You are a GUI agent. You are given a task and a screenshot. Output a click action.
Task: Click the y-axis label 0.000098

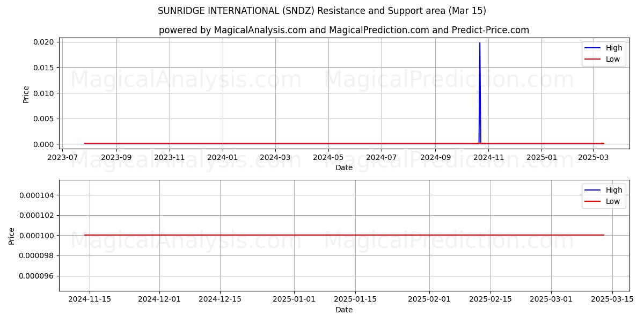click(37, 256)
